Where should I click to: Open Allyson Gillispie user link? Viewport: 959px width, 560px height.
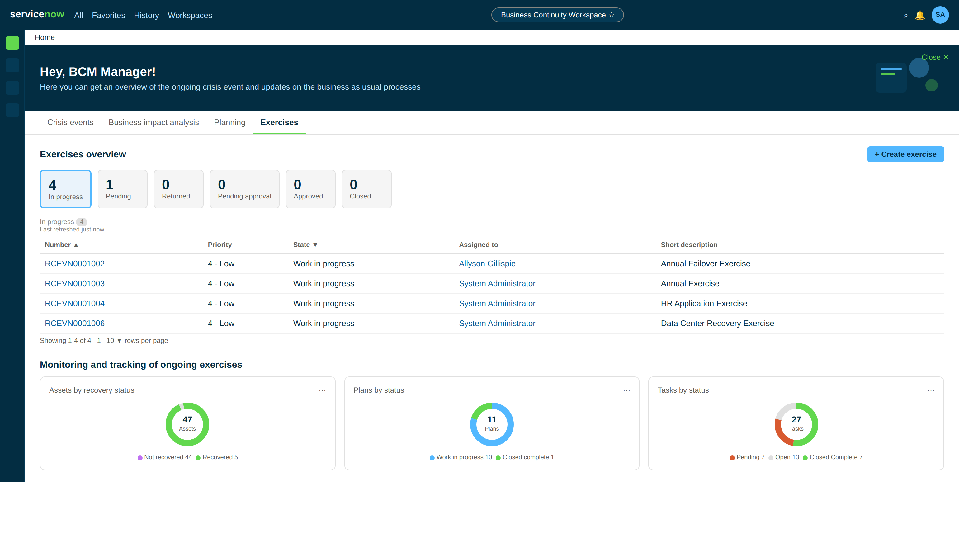[x=487, y=264]
